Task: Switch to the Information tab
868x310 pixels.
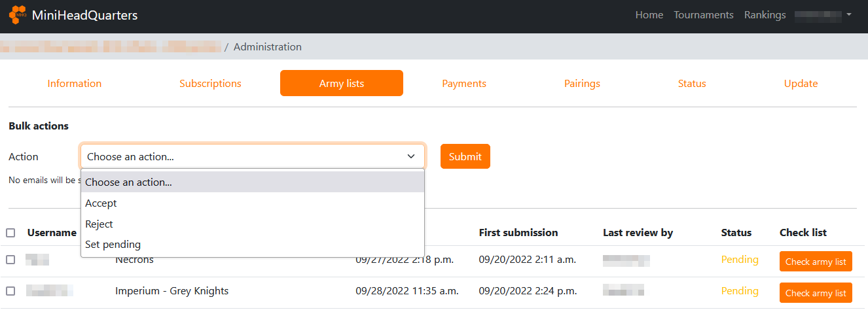Action: [75, 84]
